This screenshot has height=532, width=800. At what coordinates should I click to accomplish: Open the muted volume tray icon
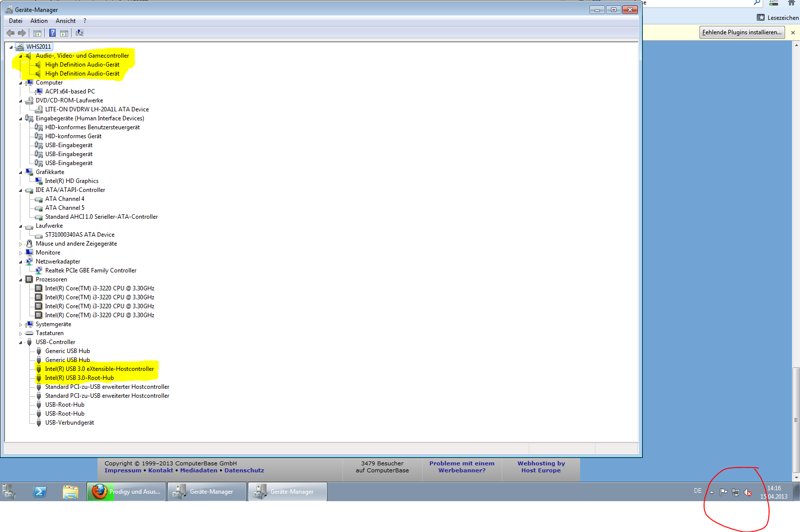pyautogui.click(x=748, y=492)
